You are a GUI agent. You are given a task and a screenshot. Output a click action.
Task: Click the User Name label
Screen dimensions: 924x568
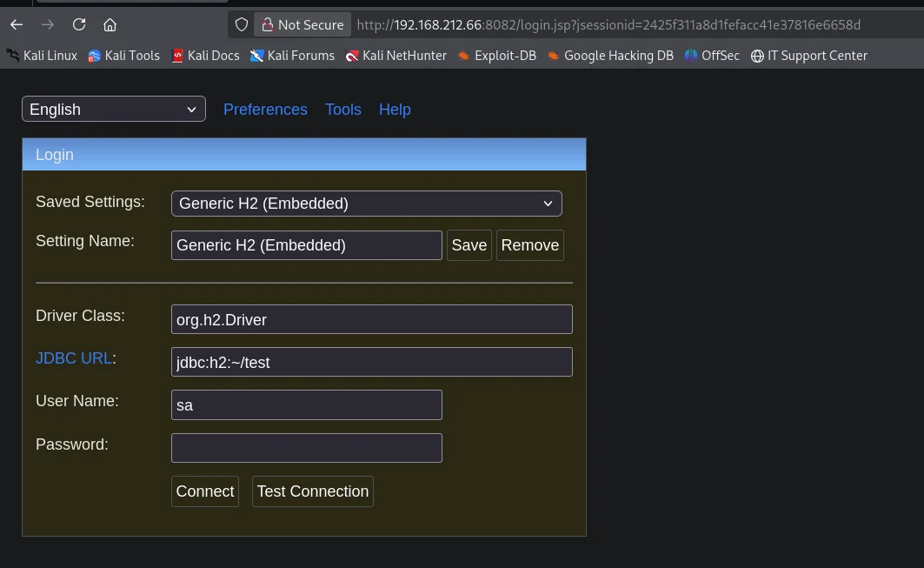tap(77, 401)
